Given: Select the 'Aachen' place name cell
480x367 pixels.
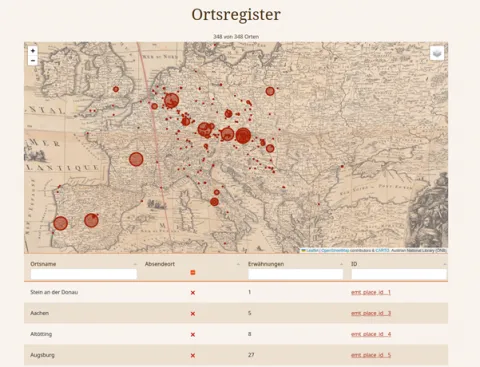Looking at the screenshot, I should point(39,313).
